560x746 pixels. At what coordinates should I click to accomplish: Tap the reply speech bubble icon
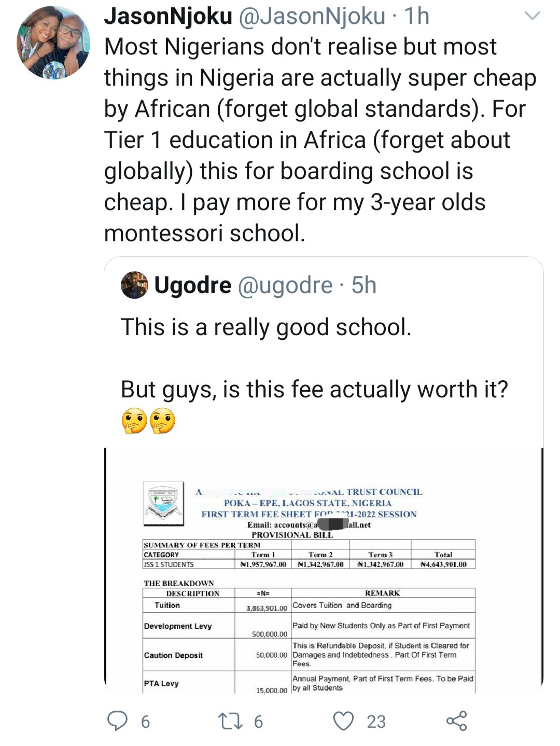click(x=117, y=721)
